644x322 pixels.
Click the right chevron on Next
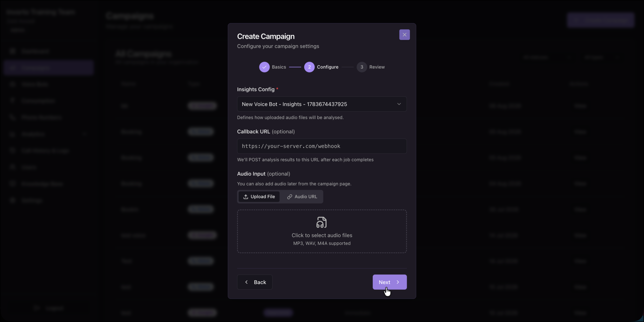click(x=398, y=282)
